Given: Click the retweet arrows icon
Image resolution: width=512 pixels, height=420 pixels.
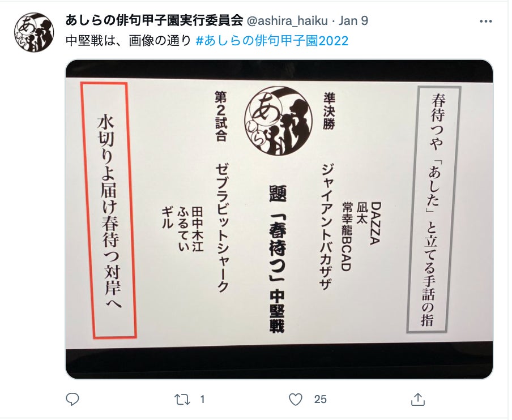Looking at the screenshot, I should point(182,400).
